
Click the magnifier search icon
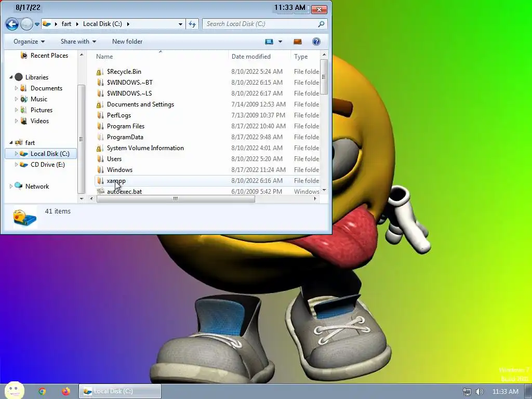[321, 24]
